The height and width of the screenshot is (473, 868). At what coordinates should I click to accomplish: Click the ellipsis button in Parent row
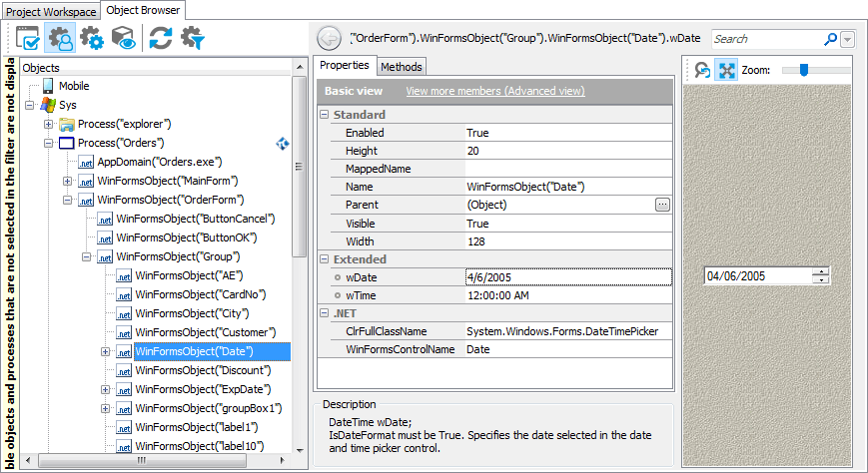pyautogui.click(x=662, y=205)
